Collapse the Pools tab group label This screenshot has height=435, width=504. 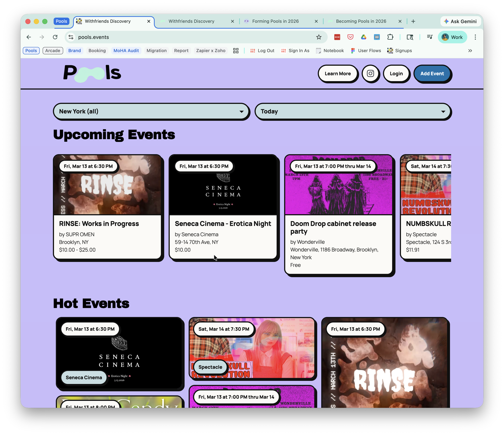[x=61, y=21]
